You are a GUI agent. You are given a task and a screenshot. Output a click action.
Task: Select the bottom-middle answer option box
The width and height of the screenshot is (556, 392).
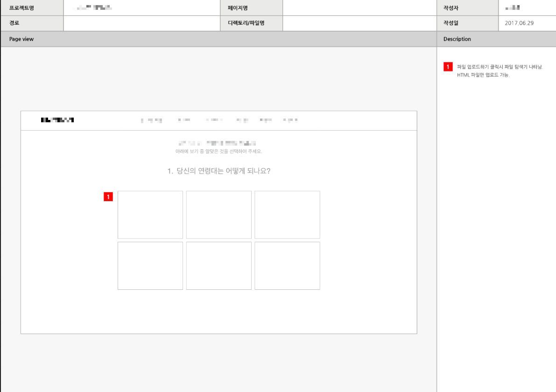pos(219,266)
